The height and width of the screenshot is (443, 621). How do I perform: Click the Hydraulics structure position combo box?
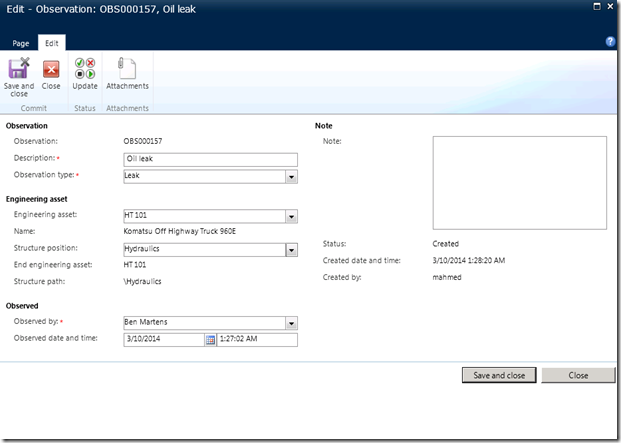210,250
